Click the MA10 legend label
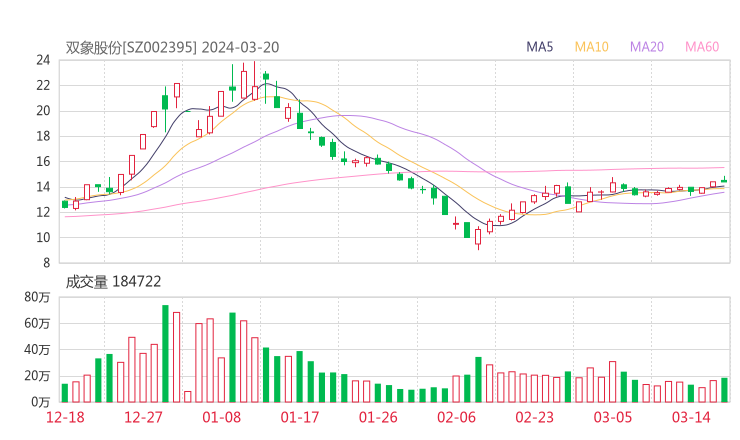The image size is (740, 440). click(591, 47)
